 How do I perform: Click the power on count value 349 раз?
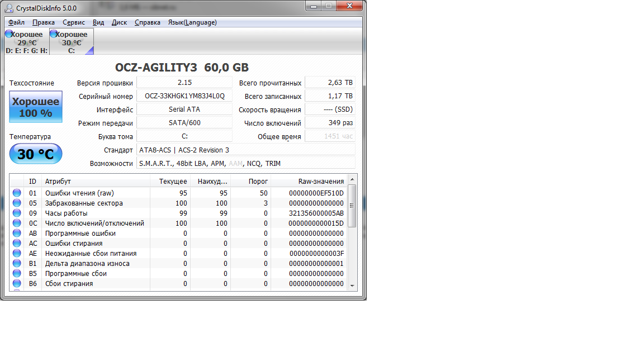[x=330, y=123]
